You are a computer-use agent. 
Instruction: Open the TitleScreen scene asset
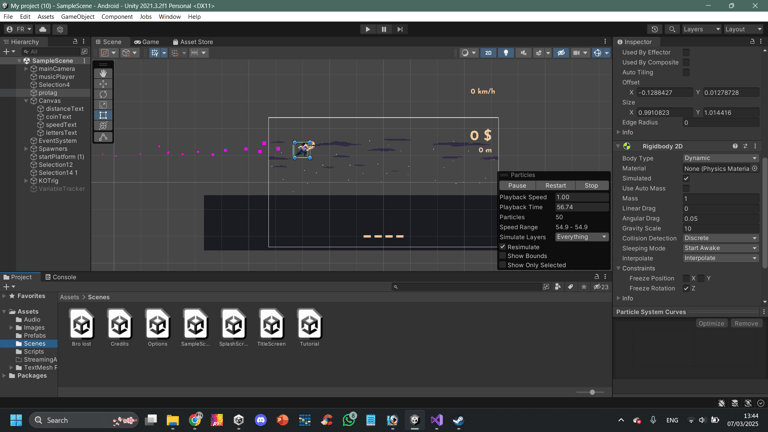(271, 327)
